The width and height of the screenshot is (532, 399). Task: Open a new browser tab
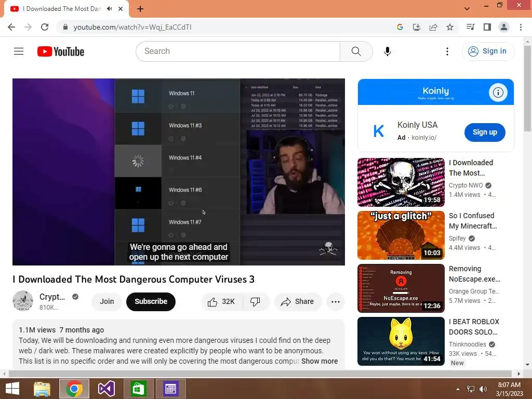pyautogui.click(x=140, y=9)
